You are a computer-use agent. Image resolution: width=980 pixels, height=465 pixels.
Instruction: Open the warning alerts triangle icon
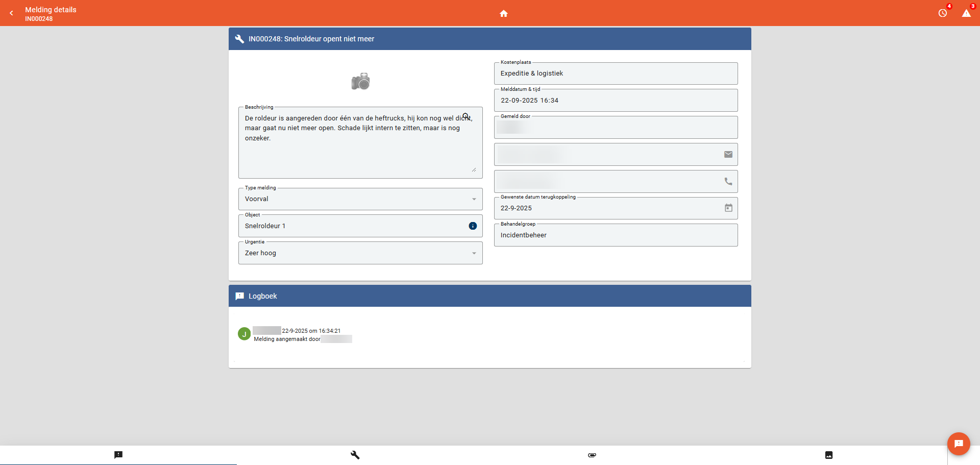click(966, 13)
